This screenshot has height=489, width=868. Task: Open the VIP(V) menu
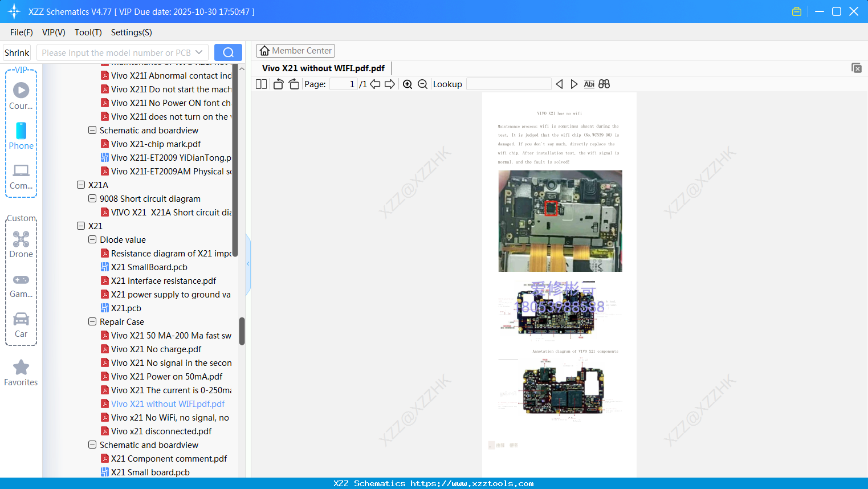[x=54, y=32]
